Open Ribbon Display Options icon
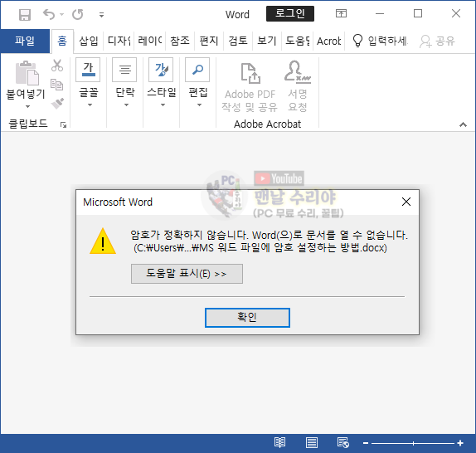Screen dimensions: 476x453 (341, 13)
